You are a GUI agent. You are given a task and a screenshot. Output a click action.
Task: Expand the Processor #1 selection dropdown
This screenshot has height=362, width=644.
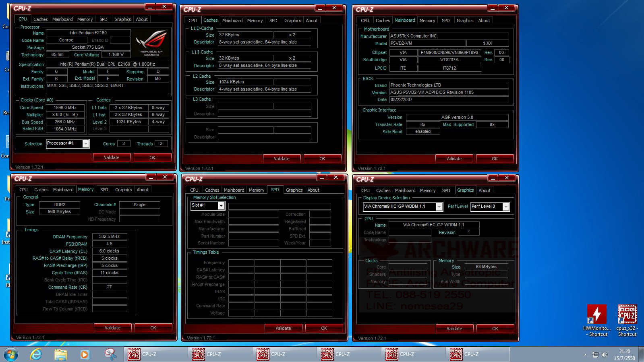(x=86, y=144)
